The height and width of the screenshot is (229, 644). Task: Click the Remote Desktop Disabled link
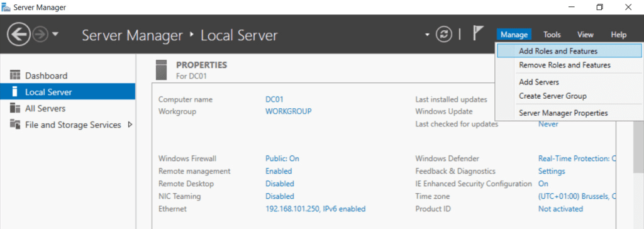click(x=280, y=184)
